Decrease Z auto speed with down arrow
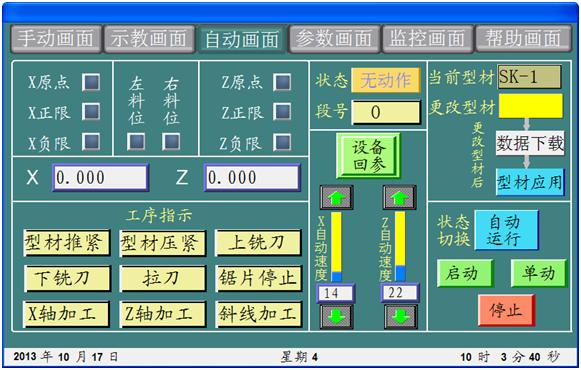The image size is (581, 370). [x=400, y=316]
